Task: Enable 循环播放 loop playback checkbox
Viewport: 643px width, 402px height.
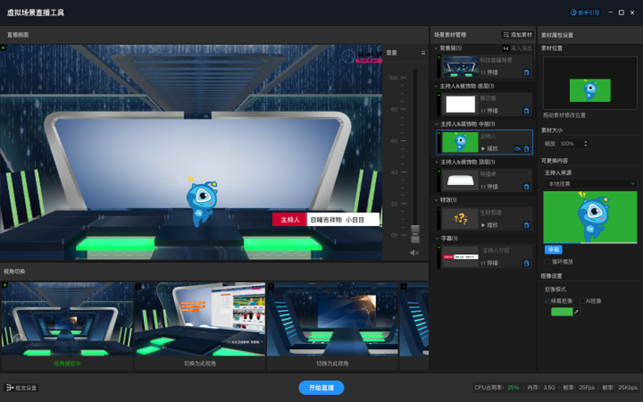Action: pyautogui.click(x=547, y=261)
